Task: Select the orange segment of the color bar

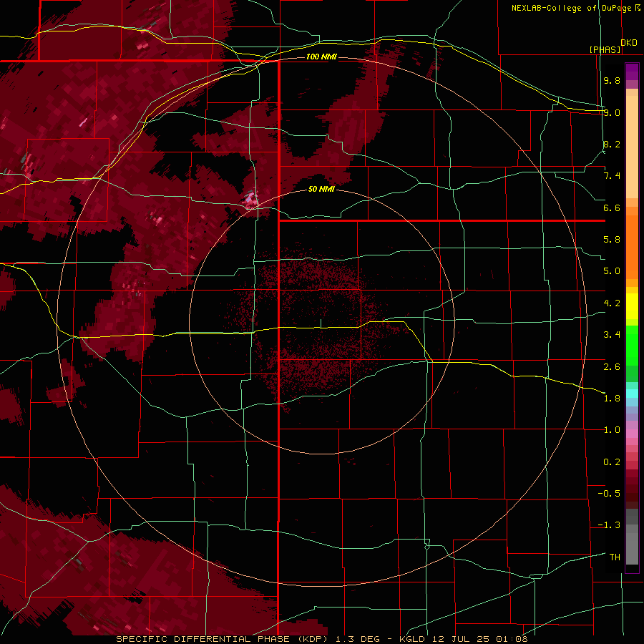Action: coord(632,246)
